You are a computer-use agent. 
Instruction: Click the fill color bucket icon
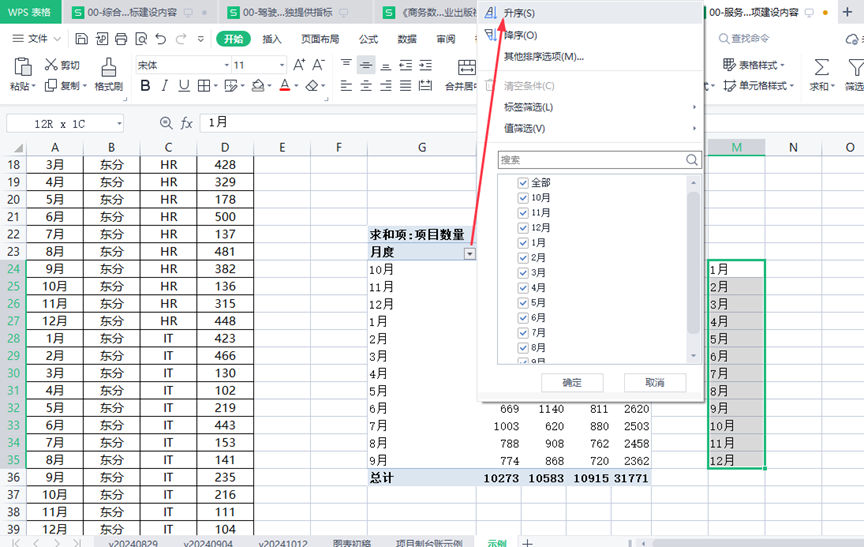[258, 85]
